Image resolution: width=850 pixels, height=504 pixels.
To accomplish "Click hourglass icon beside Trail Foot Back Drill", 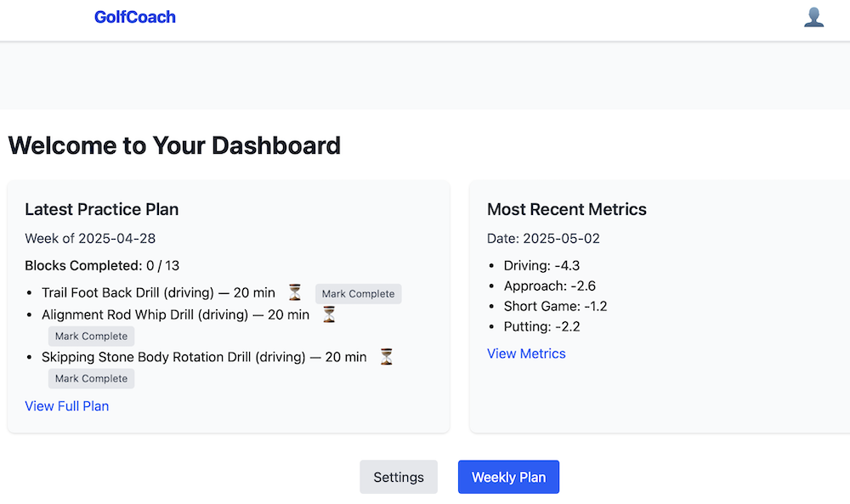I will (x=295, y=292).
